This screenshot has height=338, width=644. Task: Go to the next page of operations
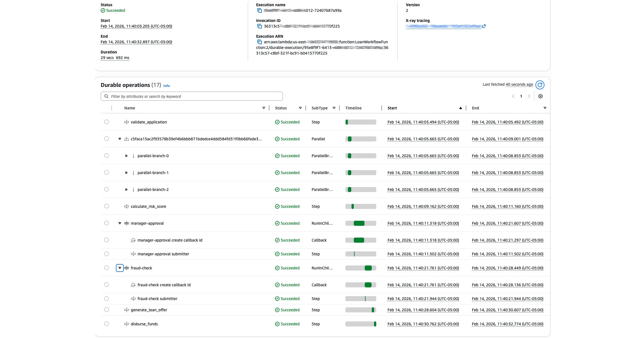[x=529, y=96]
